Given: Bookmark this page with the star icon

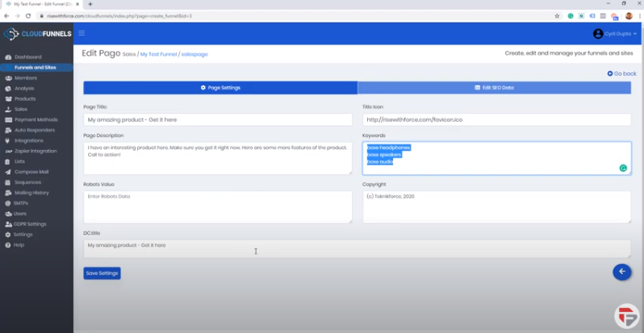Looking at the screenshot, I should 557,15.
